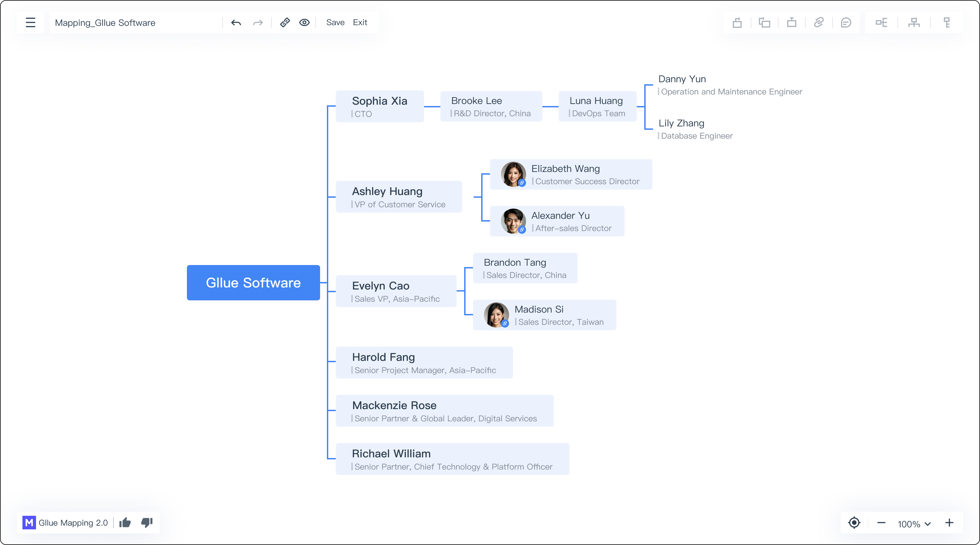Image resolution: width=980 pixels, height=545 pixels.
Task: Click the Save button
Action: [x=335, y=22]
